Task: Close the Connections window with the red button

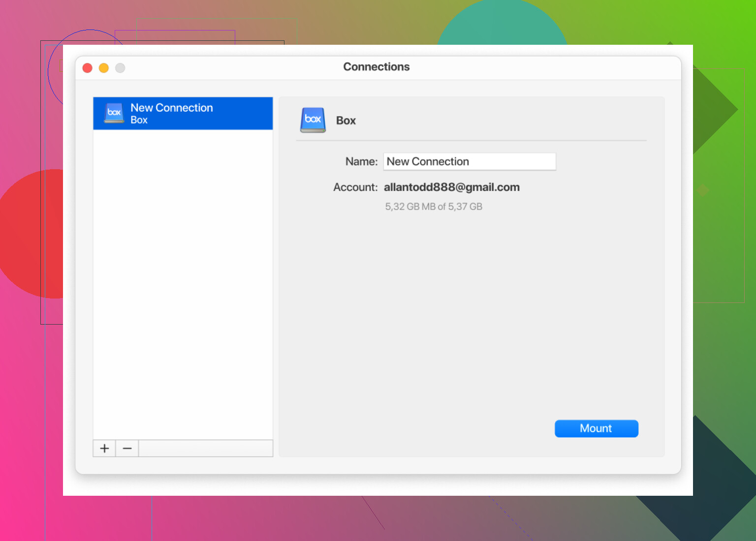Action: tap(88, 68)
